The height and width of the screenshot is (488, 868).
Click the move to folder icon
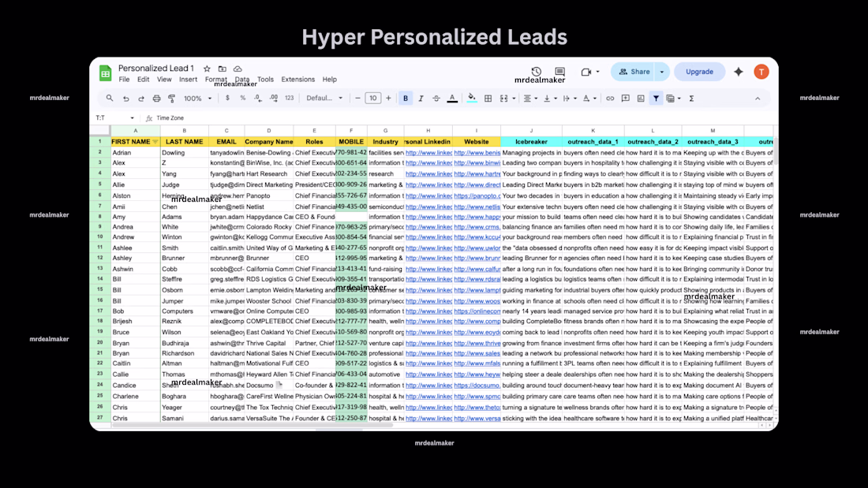tap(222, 69)
